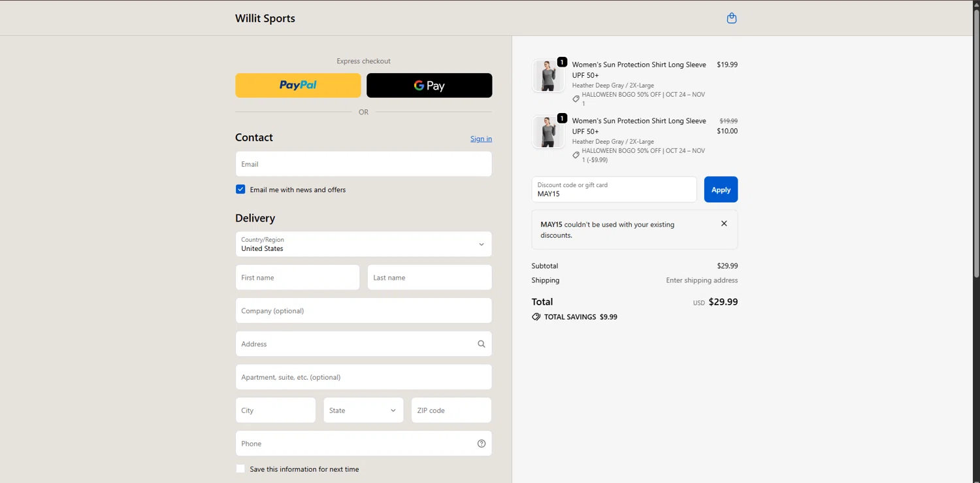Click the first shirt product thumbnail
Image resolution: width=980 pixels, height=483 pixels.
tap(548, 76)
